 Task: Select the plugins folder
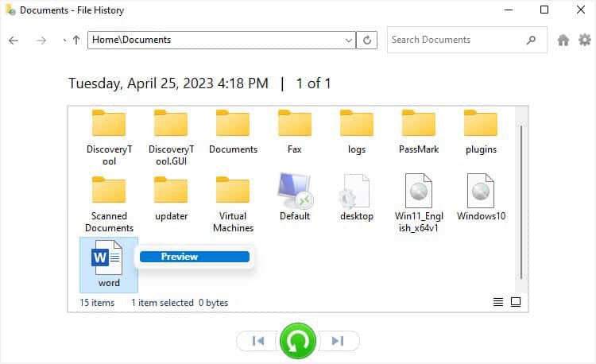pos(481,132)
